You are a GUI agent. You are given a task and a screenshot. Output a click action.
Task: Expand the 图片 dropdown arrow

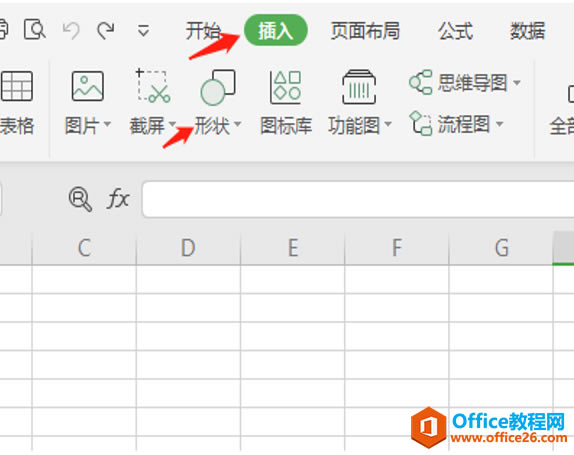107,124
